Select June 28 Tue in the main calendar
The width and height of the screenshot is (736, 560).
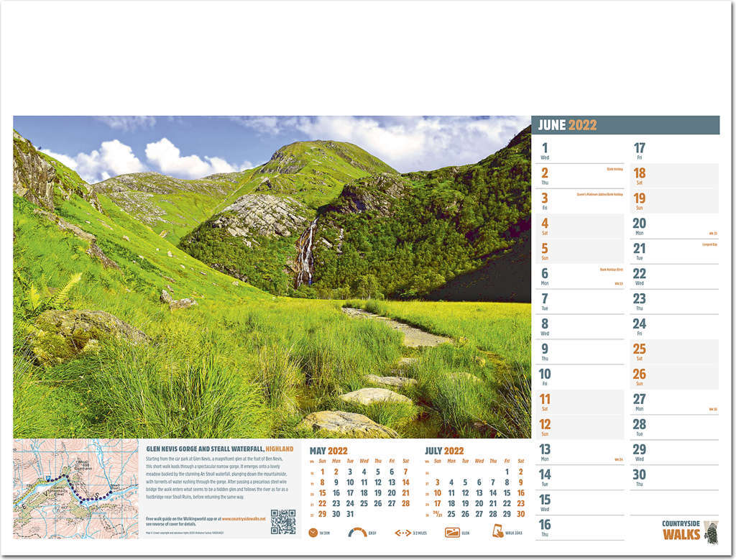click(674, 427)
